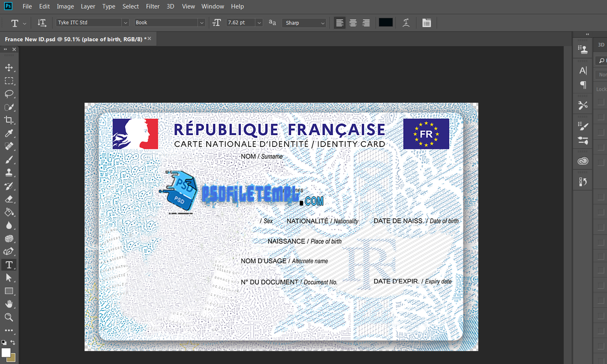This screenshot has height=364, width=607.
Task: Right align the text
Action: click(366, 23)
